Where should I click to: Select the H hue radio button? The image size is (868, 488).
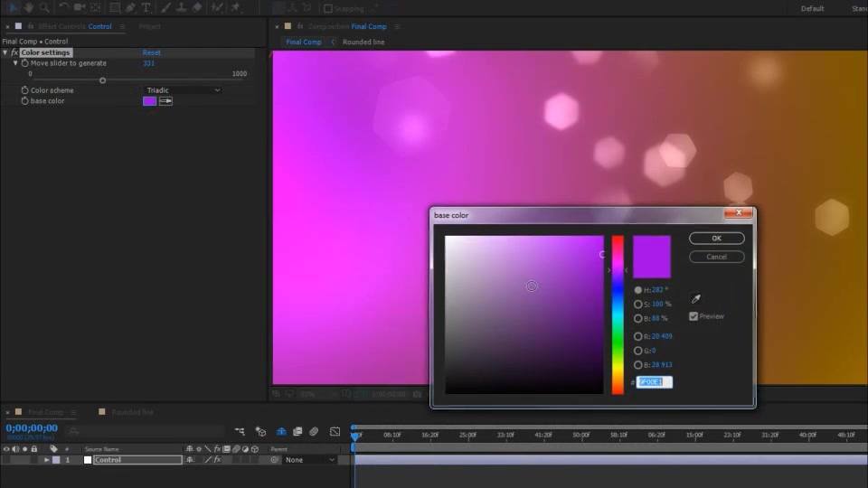pos(637,290)
